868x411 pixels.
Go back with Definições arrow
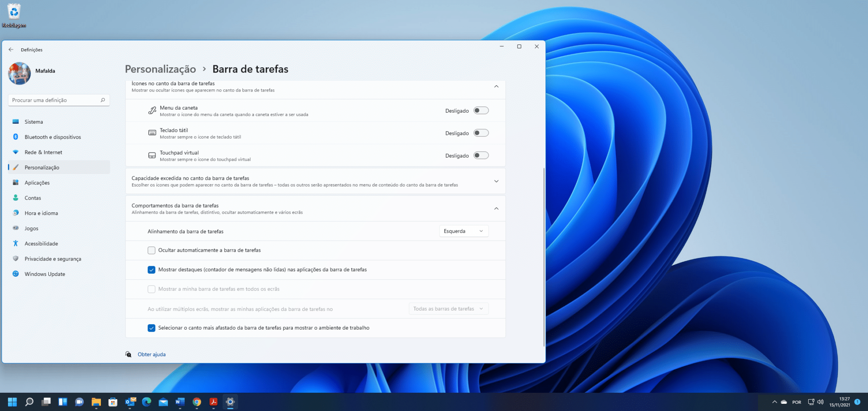[x=11, y=50]
